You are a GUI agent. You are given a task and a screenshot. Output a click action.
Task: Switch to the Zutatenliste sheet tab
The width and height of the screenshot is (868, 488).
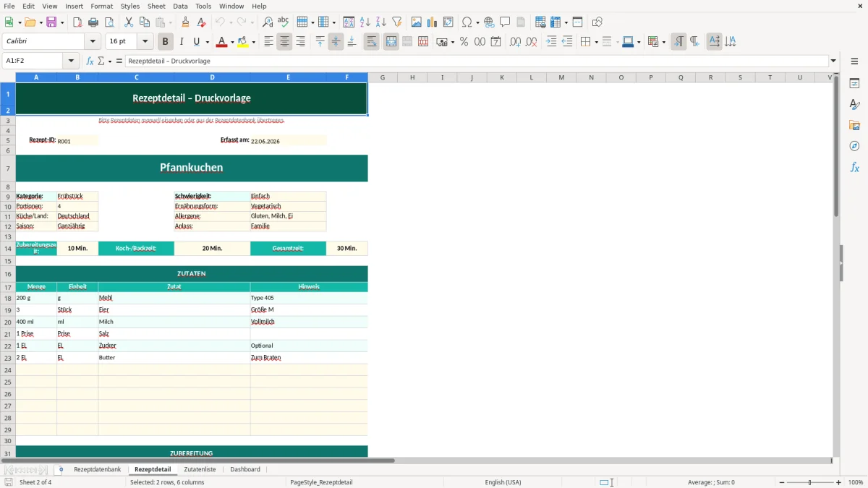[x=200, y=469]
